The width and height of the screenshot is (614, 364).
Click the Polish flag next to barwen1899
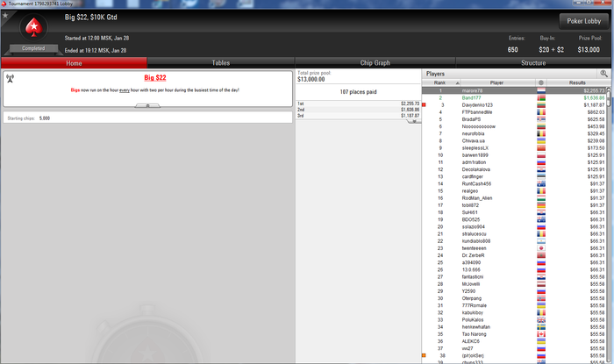pos(541,155)
